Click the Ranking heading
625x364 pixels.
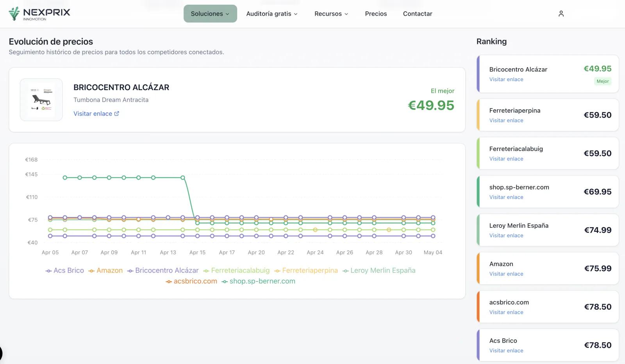click(x=491, y=41)
